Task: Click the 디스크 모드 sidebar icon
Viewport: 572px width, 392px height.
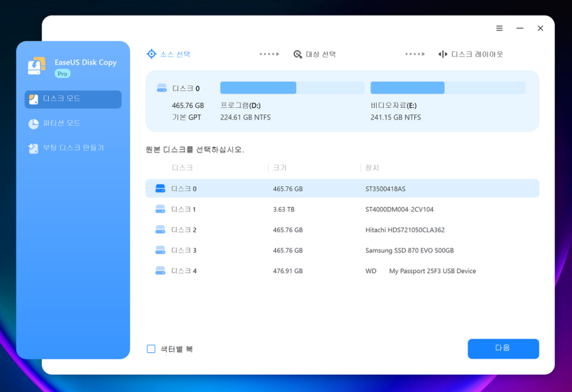Action: pos(34,99)
